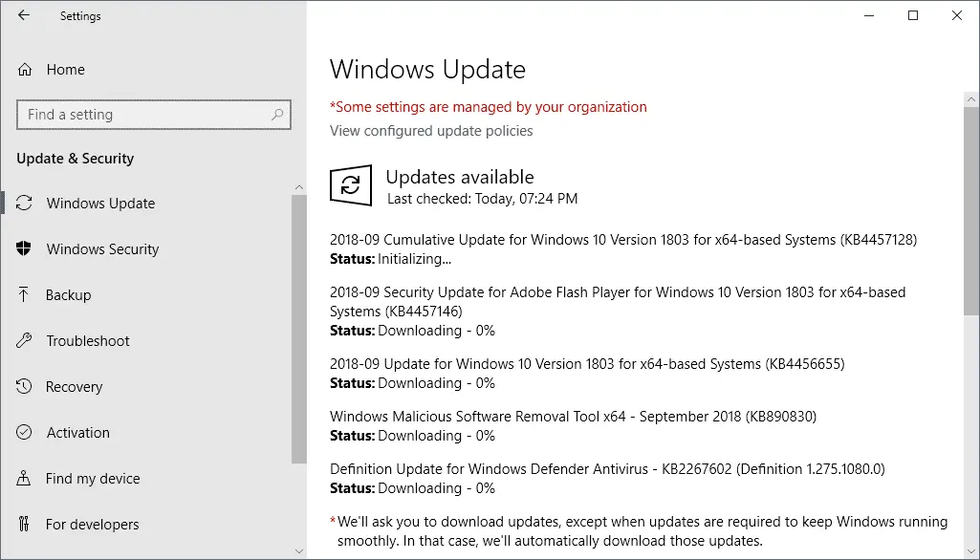Click the search magnifier icon
Screen dimensions: 980x560
(277, 115)
